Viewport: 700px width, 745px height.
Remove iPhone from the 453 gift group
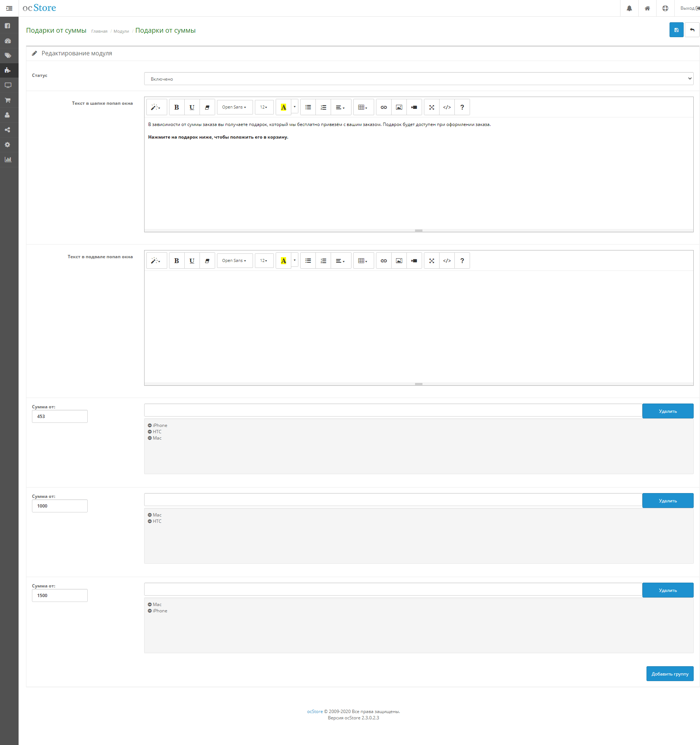tap(150, 425)
